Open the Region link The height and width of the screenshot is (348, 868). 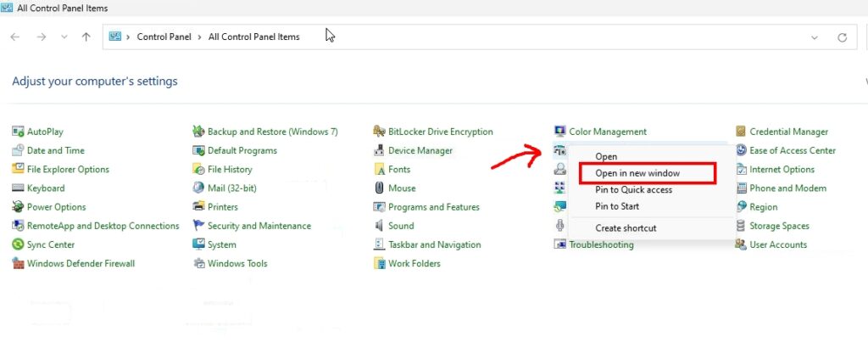pyautogui.click(x=764, y=207)
